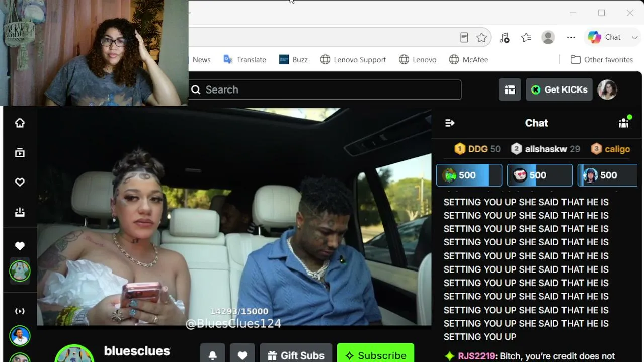Open the Kick dashboard layout icon
This screenshot has width=644, height=362.
(x=510, y=89)
